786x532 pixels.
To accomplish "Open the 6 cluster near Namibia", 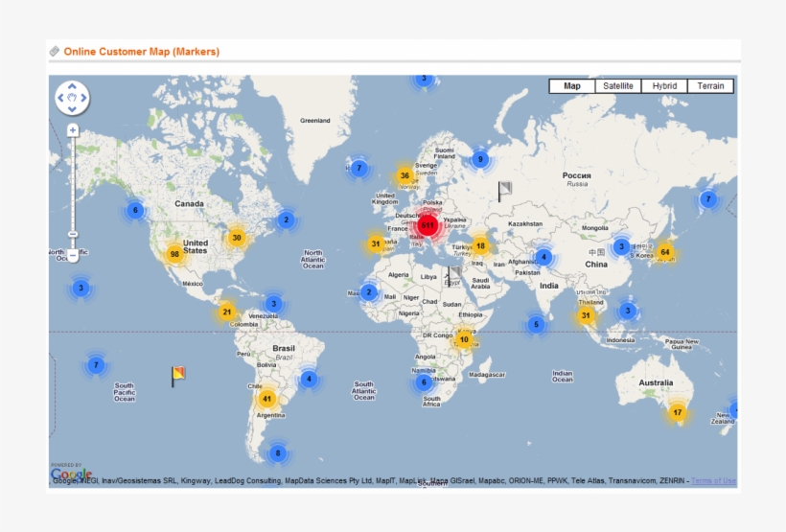I will point(424,382).
